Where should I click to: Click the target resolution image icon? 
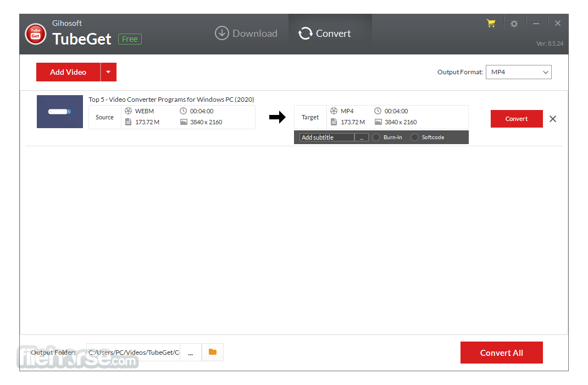[378, 122]
